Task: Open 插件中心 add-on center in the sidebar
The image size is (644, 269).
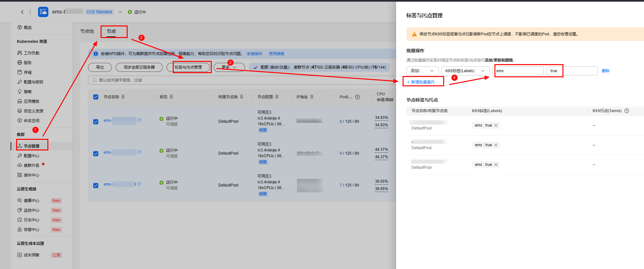Action: pyautogui.click(x=28, y=175)
